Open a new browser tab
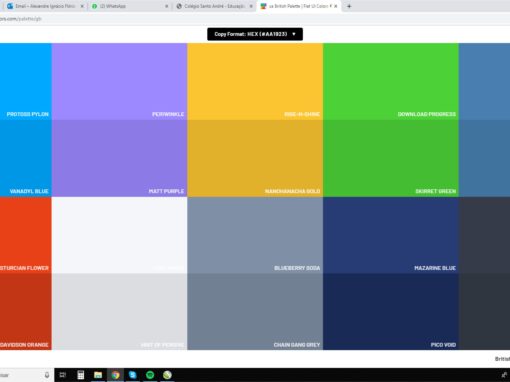 pyautogui.click(x=349, y=6)
